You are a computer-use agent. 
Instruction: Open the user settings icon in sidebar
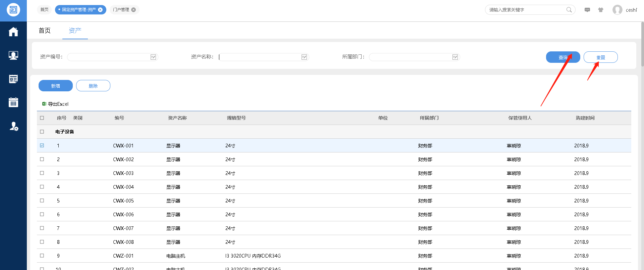click(13, 126)
